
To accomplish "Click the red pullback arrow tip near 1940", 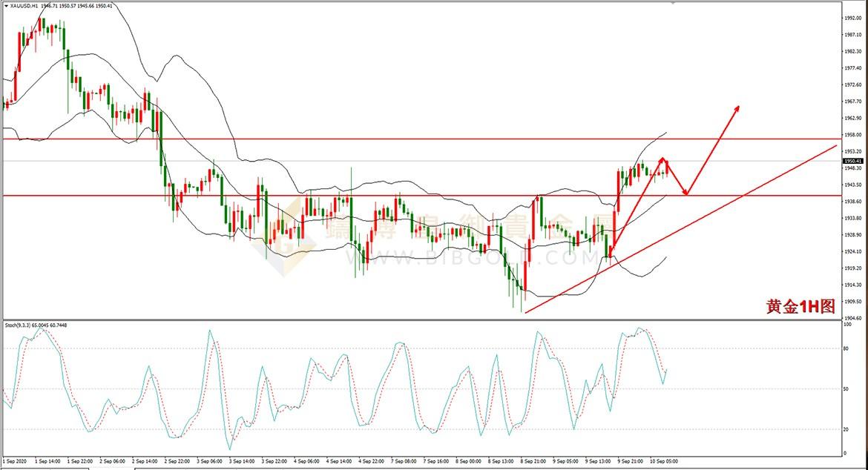I will [x=686, y=193].
